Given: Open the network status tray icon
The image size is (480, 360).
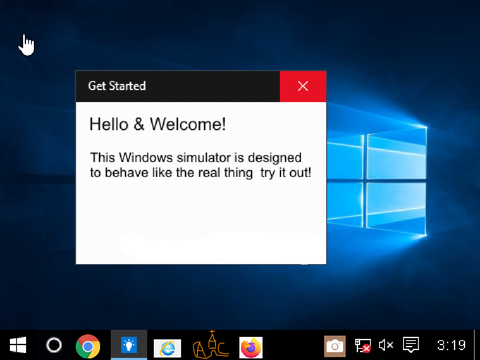Looking at the screenshot, I should click(363, 345).
